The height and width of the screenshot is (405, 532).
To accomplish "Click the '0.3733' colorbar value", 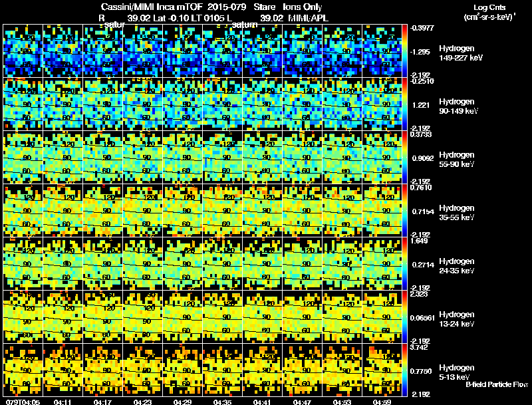I will (x=421, y=134).
